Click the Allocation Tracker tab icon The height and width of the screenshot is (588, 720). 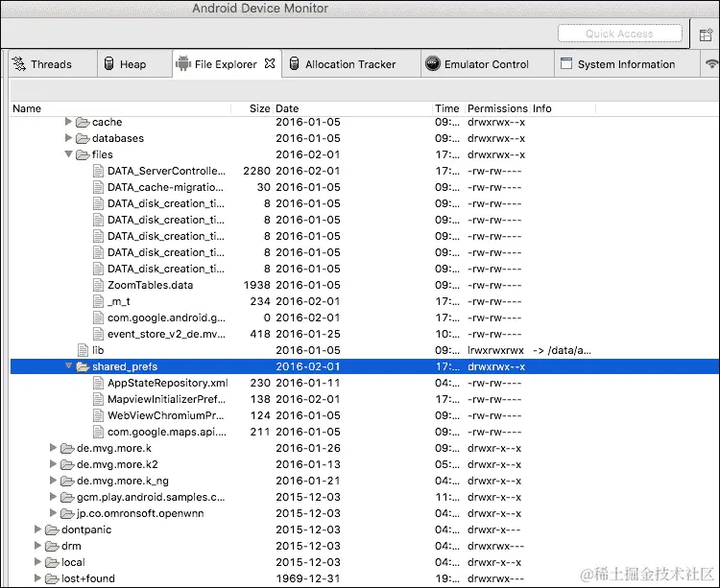(295, 63)
